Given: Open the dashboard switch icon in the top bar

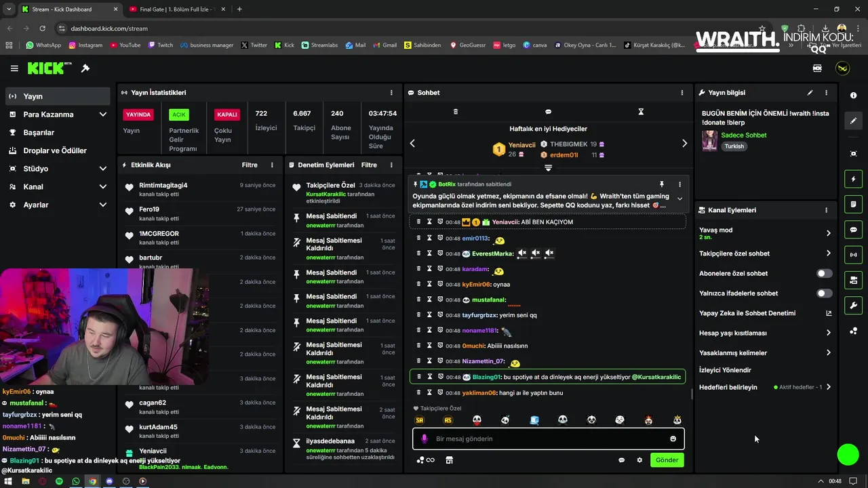Looking at the screenshot, I should click(817, 68).
